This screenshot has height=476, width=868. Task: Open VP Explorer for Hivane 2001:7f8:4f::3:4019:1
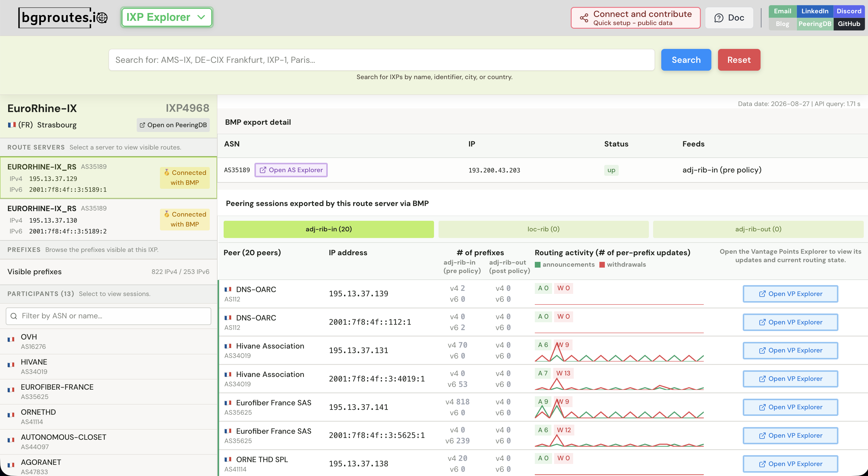(790, 379)
